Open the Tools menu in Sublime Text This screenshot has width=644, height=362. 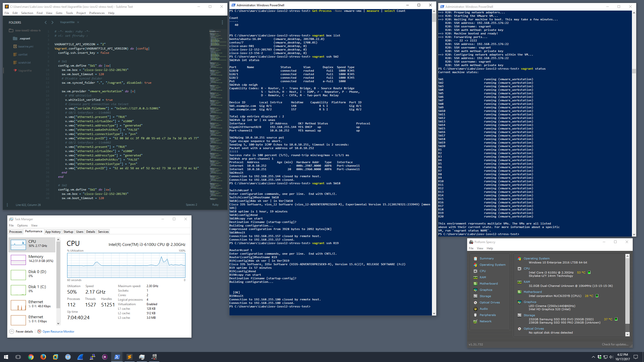(69, 13)
